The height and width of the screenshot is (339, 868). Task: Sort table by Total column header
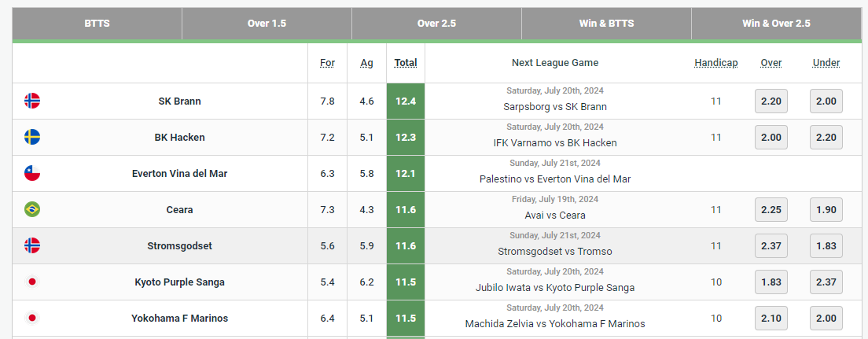pos(406,63)
